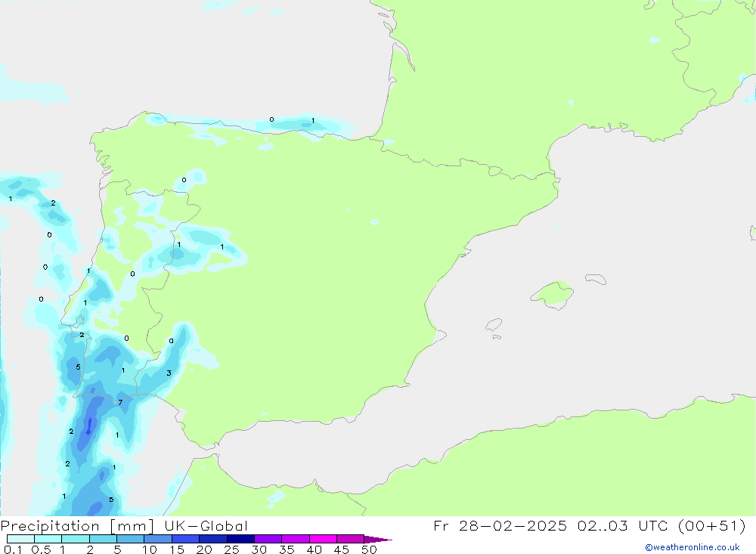Select the 0.5–1 mm legend color swatch
This screenshot has width=756, height=554.
pos(48,539)
